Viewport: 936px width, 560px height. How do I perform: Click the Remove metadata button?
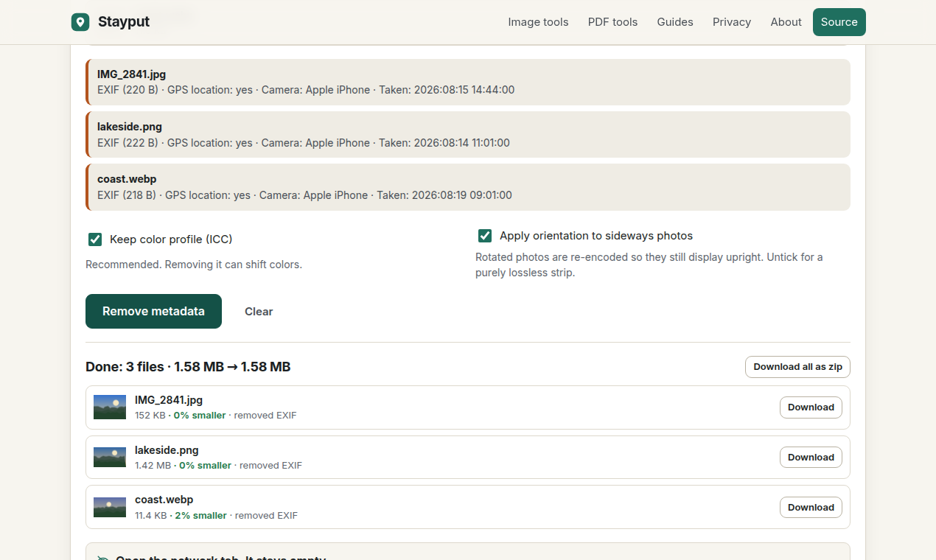tap(153, 312)
